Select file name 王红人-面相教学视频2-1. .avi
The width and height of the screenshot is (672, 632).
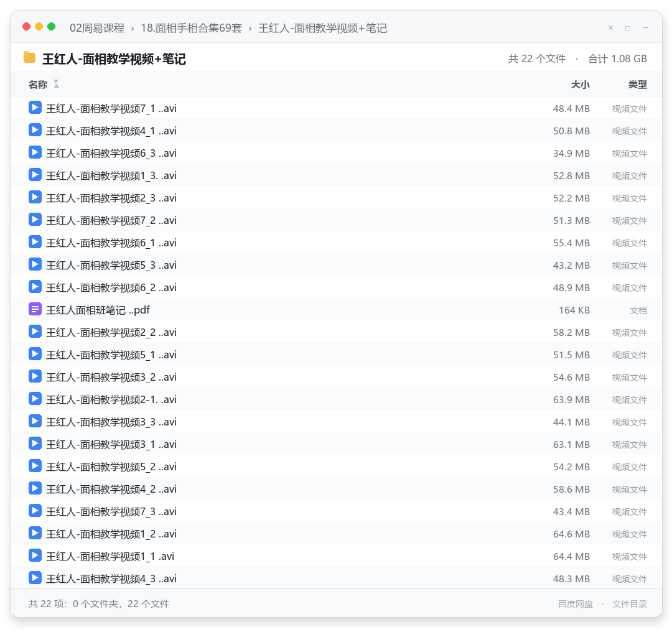(x=111, y=399)
